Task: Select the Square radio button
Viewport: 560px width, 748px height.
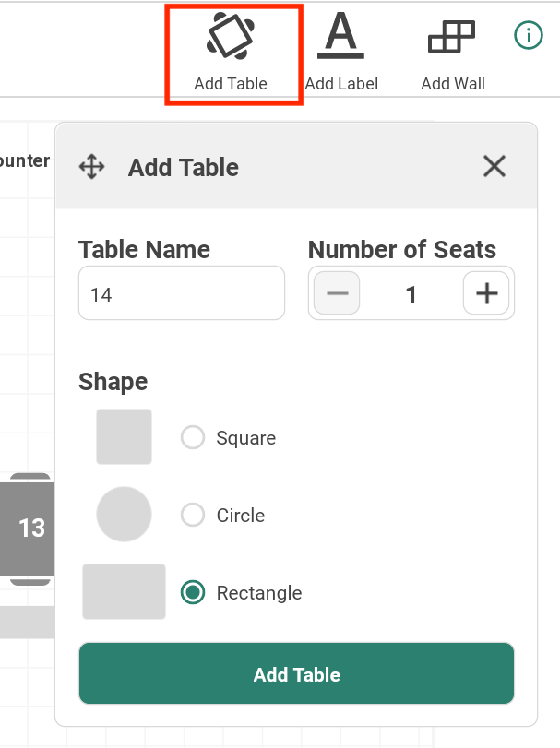Action: [x=193, y=437]
